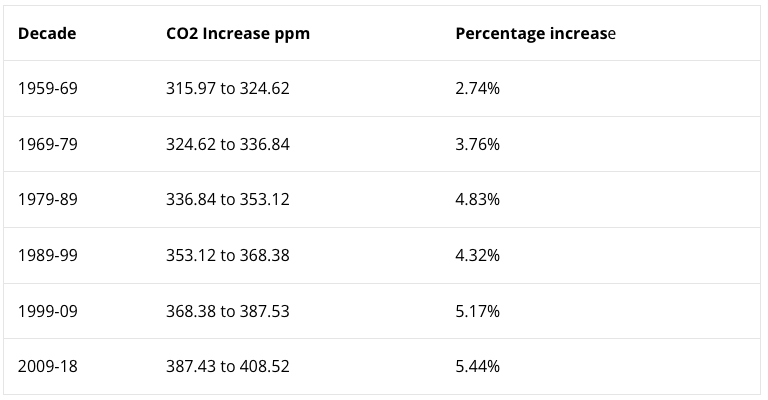Click the 1979-89 decade cell
768x400 pixels.
pyautogui.click(x=47, y=199)
